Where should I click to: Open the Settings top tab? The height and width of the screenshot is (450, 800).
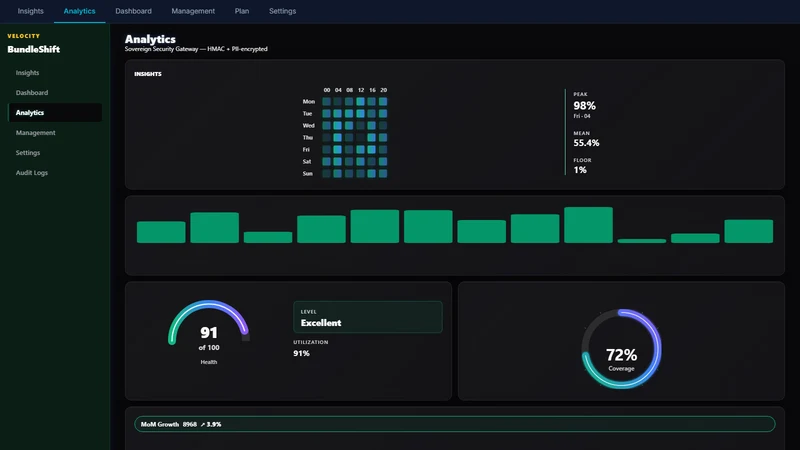(x=283, y=11)
